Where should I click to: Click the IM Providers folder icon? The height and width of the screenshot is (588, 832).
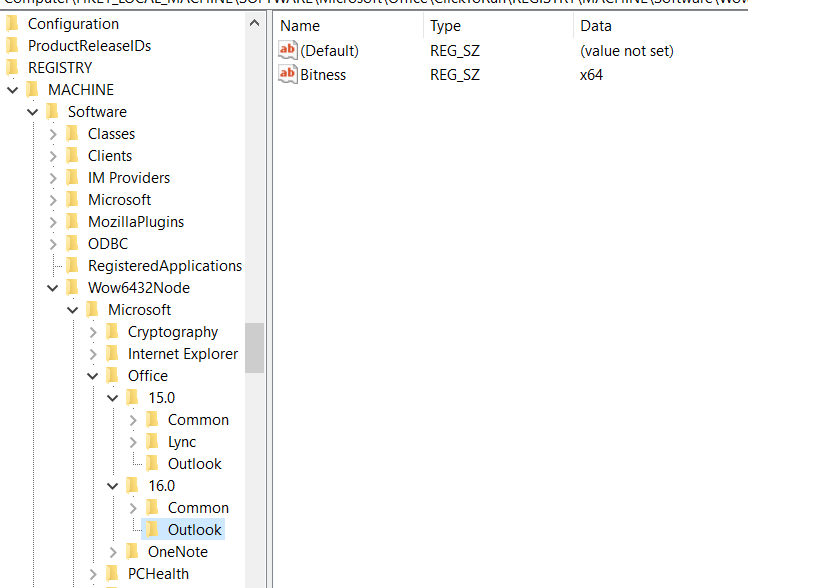tap(73, 178)
